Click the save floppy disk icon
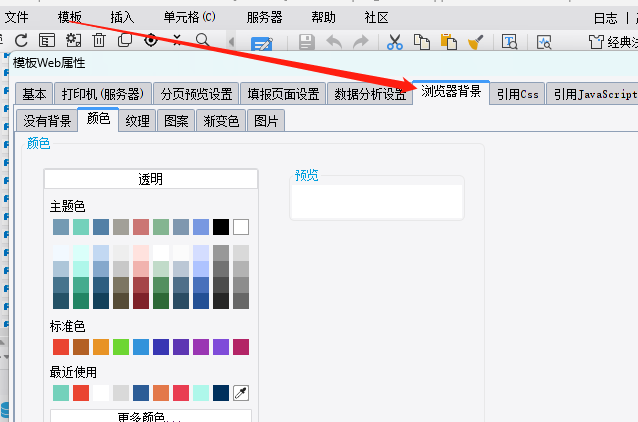 (307, 42)
